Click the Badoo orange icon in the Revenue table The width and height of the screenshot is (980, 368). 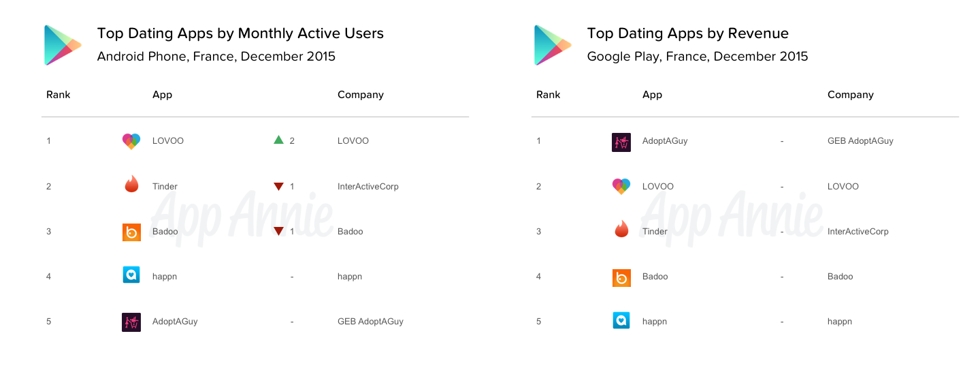click(621, 277)
